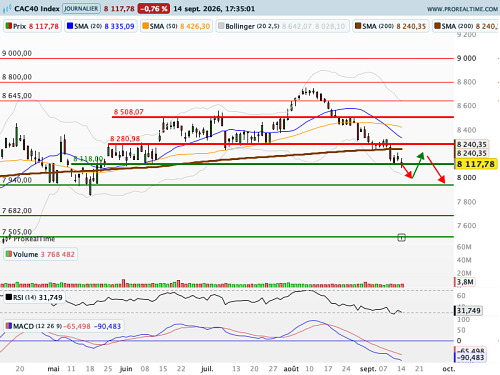Click the 'août' date on time axis
500x375 pixels.
291,369
